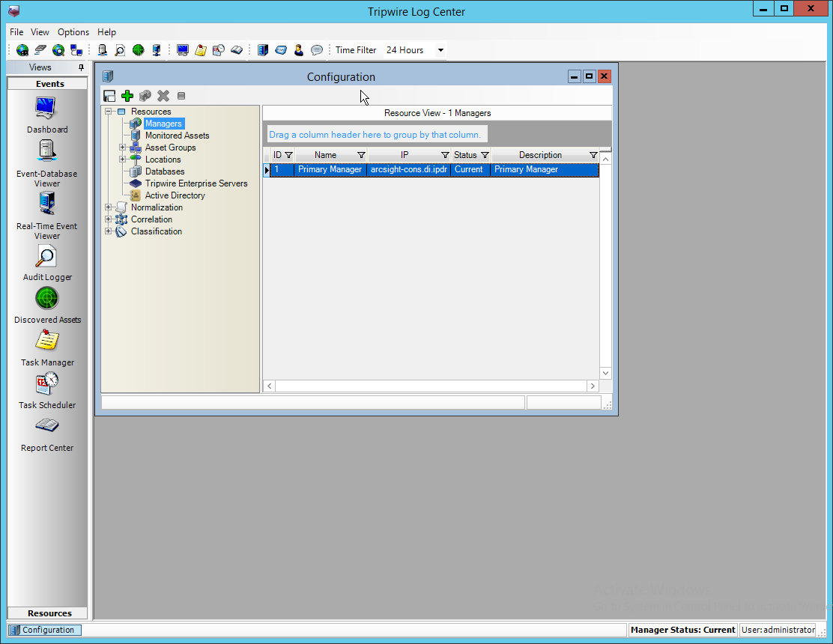
Task: Expand the Correlation node
Action: point(109,219)
